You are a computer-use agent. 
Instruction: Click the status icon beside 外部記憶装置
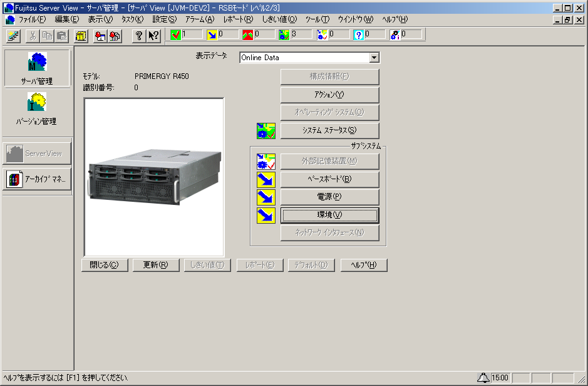(266, 161)
